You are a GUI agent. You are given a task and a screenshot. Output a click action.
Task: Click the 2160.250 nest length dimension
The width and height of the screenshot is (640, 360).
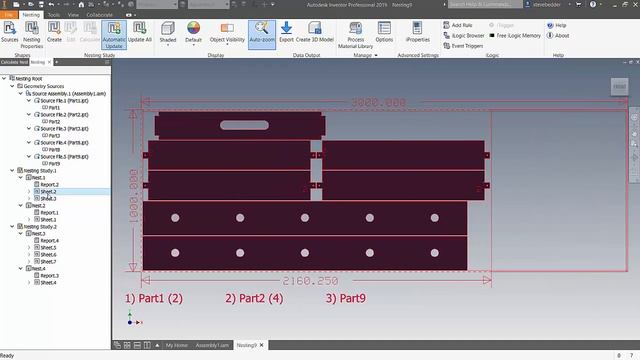(310, 281)
